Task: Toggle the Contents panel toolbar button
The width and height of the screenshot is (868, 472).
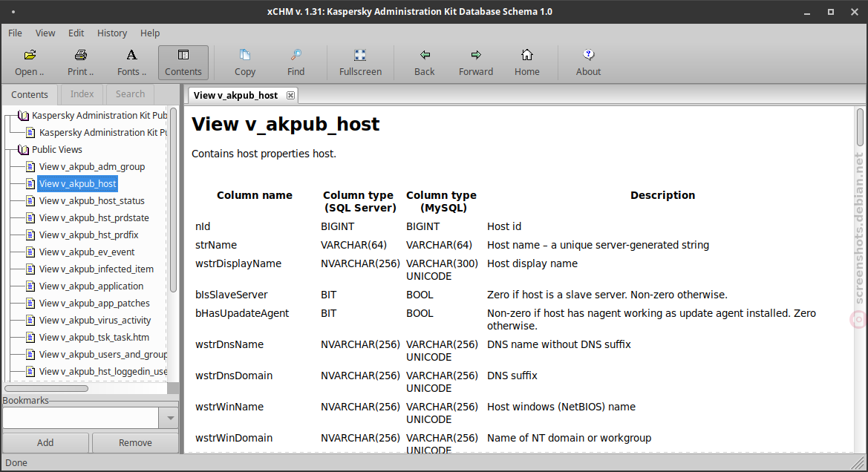Action: (x=183, y=62)
